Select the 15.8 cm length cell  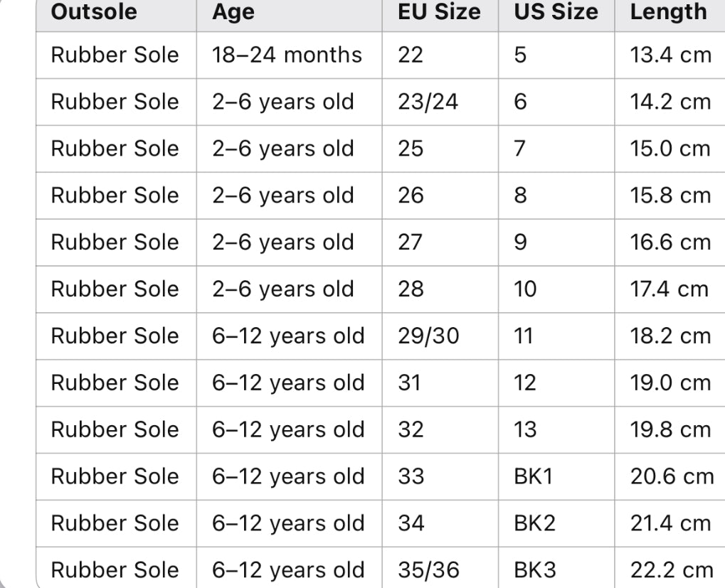670,196
